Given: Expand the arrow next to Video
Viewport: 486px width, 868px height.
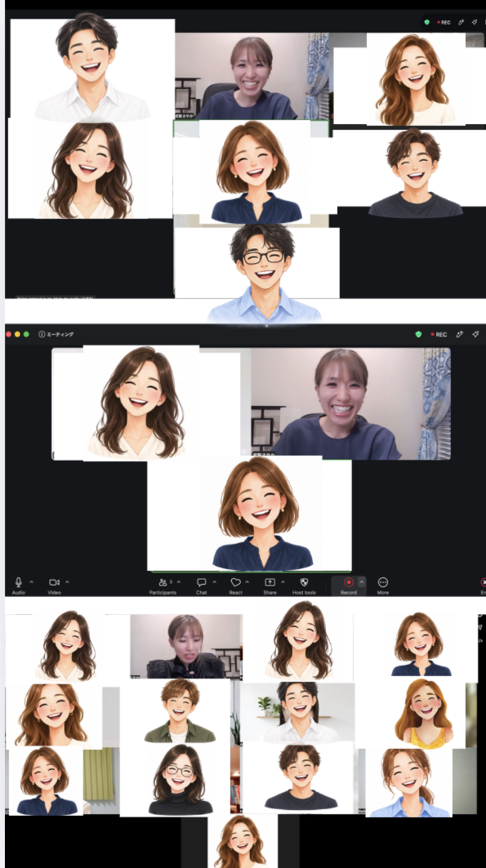Looking at the screenshot, I should pyautogui.click(x=68, y=582).
